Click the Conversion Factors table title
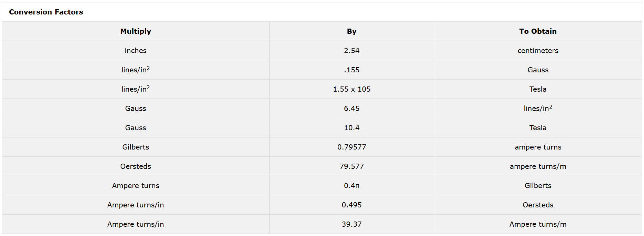 [46, 12]
